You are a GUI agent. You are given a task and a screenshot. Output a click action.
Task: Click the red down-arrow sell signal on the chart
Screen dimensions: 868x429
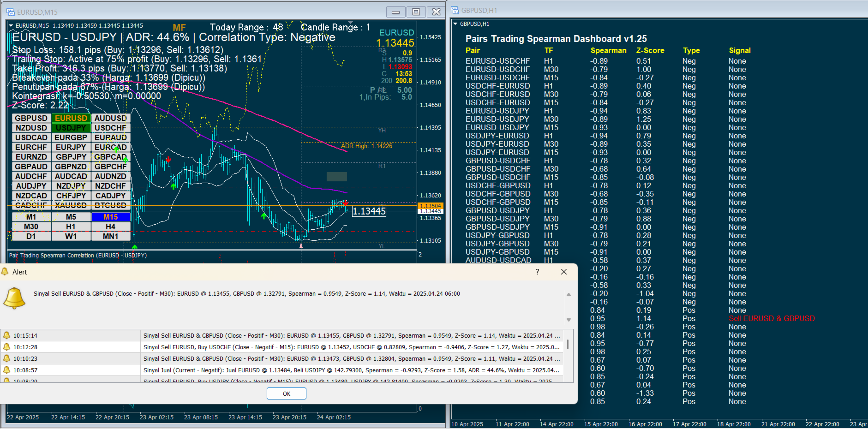pyautogui.click(x=168, y=160)
